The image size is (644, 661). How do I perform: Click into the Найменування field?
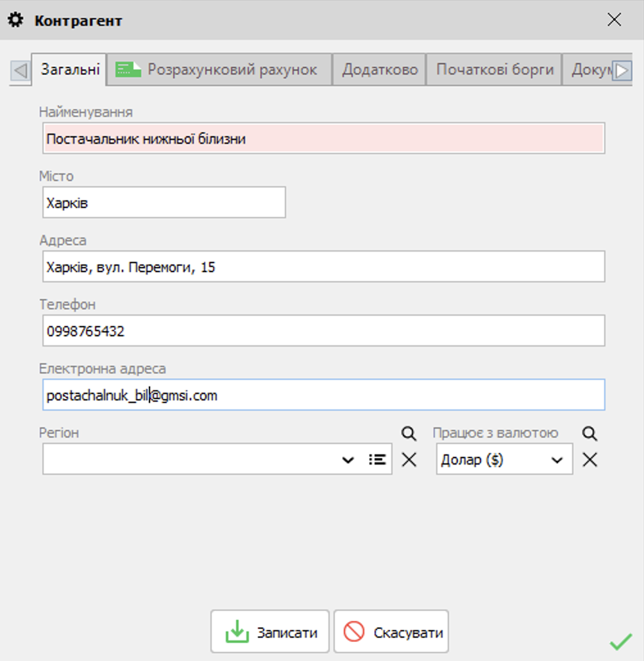pyautogui.click(x=323, y=139)
